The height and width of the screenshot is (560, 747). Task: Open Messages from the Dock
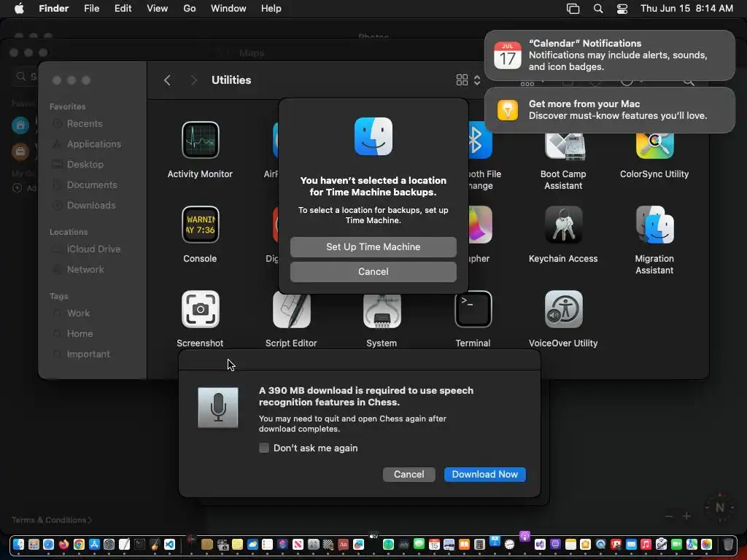[419, 544]
